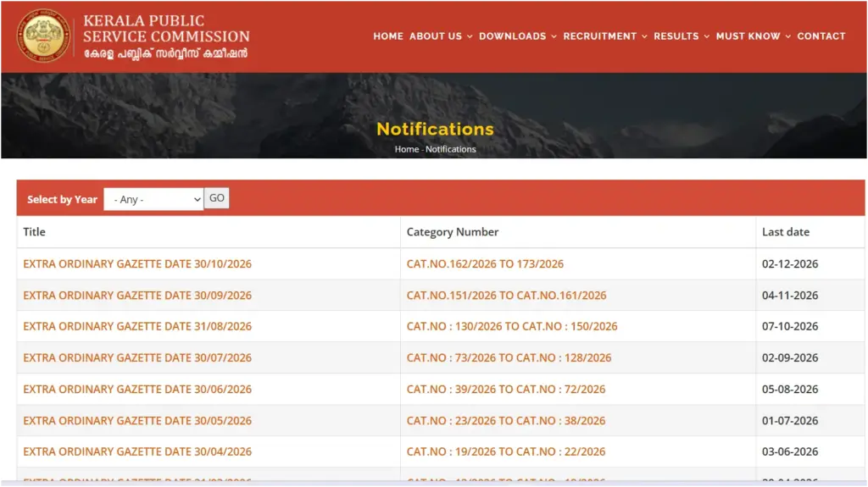The width and height of the screenshot is (868, 487).
Task: Open gazette dated 30/07/2026
Action: pyautogui.click(x=137, y=358)
